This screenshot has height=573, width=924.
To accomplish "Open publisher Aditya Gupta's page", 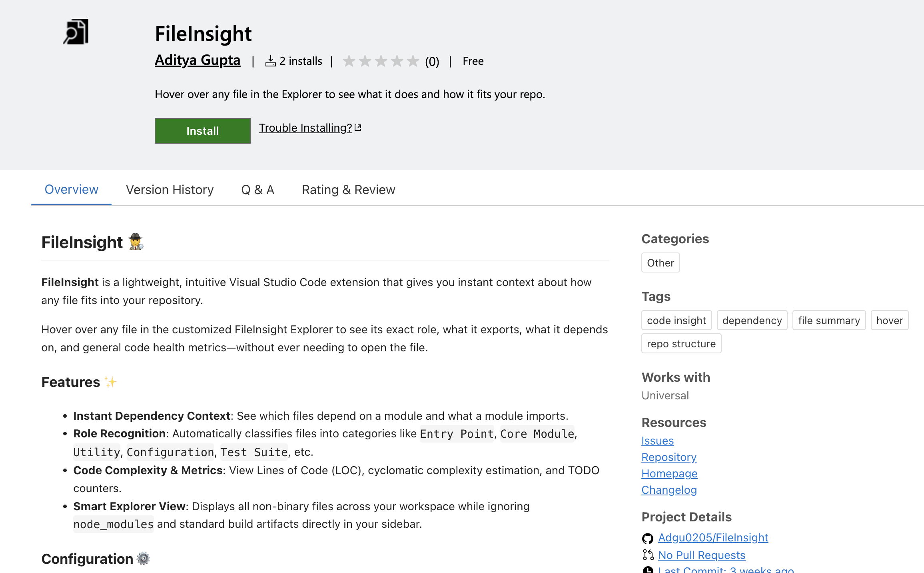I will point(198,60).
